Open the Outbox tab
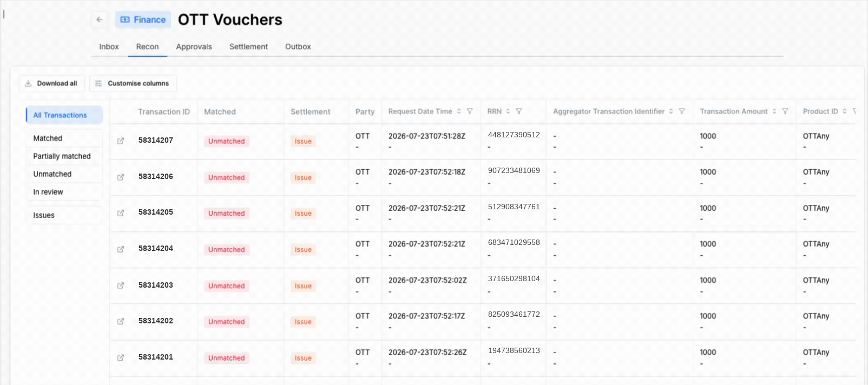The height and width of the screenshot is (385, 868). coord(298,47)
